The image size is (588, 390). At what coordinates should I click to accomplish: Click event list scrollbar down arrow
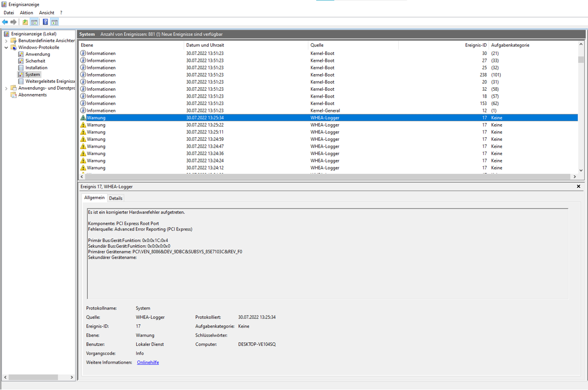tap(581, 170)
